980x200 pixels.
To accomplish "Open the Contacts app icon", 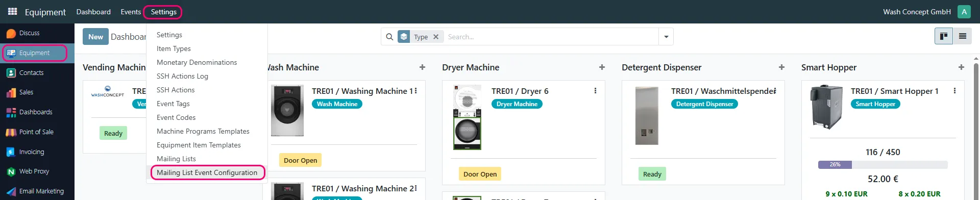I will [11, 73].
